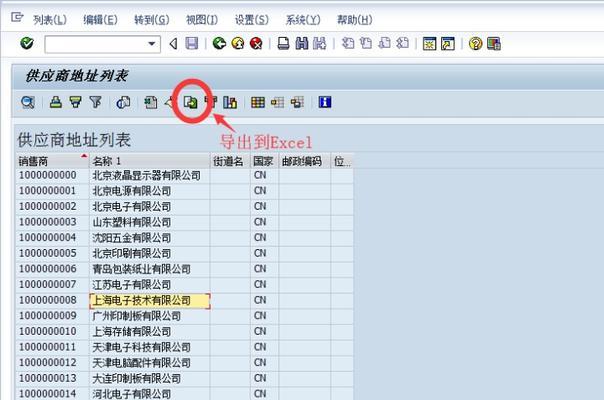Click the green Back arrow icon
The image size is (604, 400).
tap(219, 43)
